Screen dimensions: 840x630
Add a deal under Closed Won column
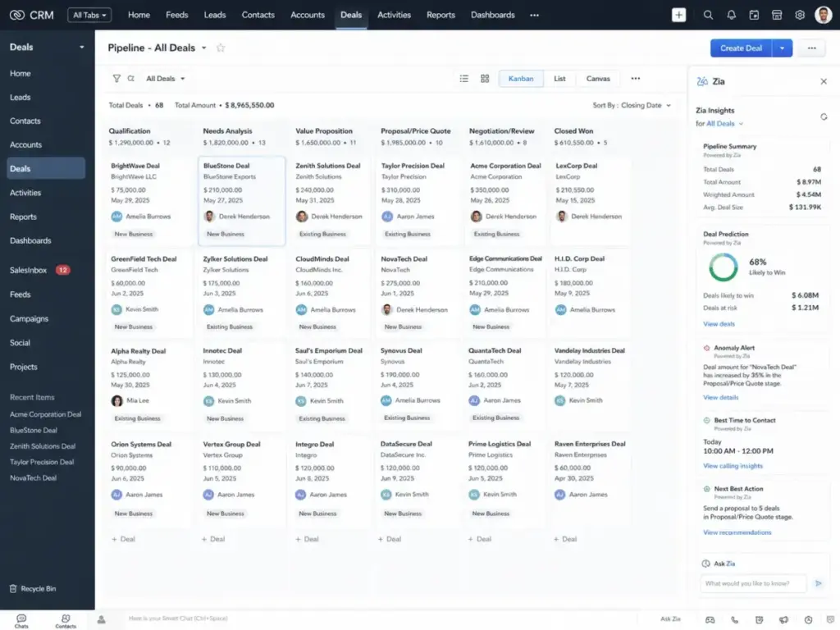coord(565,539)
